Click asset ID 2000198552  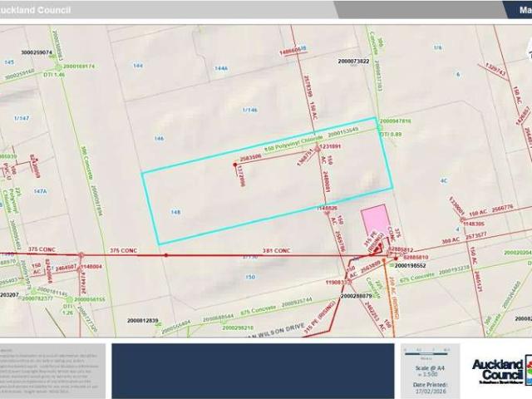click(410, 265)
